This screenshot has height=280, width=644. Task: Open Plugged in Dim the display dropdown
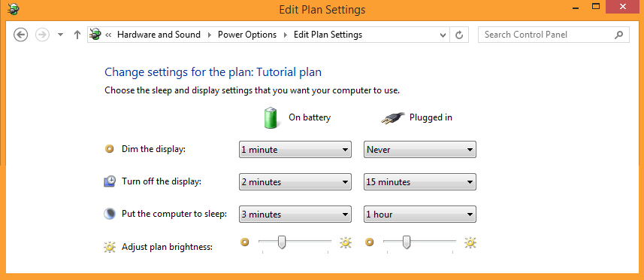(x=420, y=150)
